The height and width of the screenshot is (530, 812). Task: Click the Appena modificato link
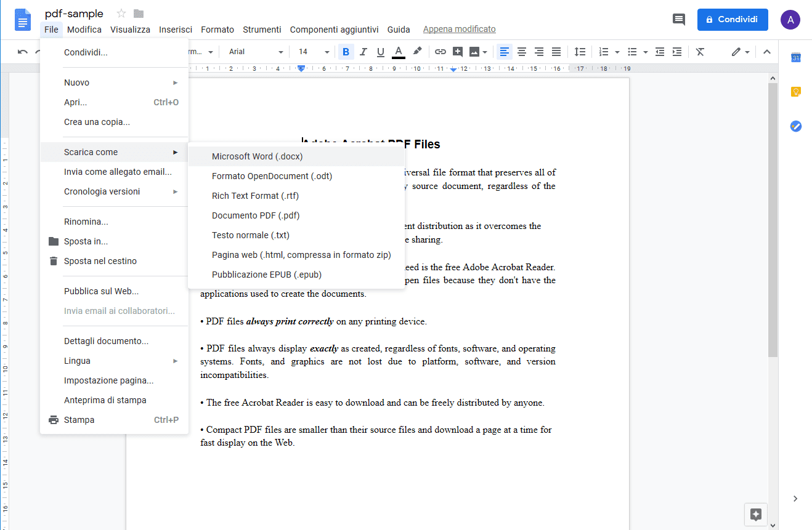click(x=459, y=30)
